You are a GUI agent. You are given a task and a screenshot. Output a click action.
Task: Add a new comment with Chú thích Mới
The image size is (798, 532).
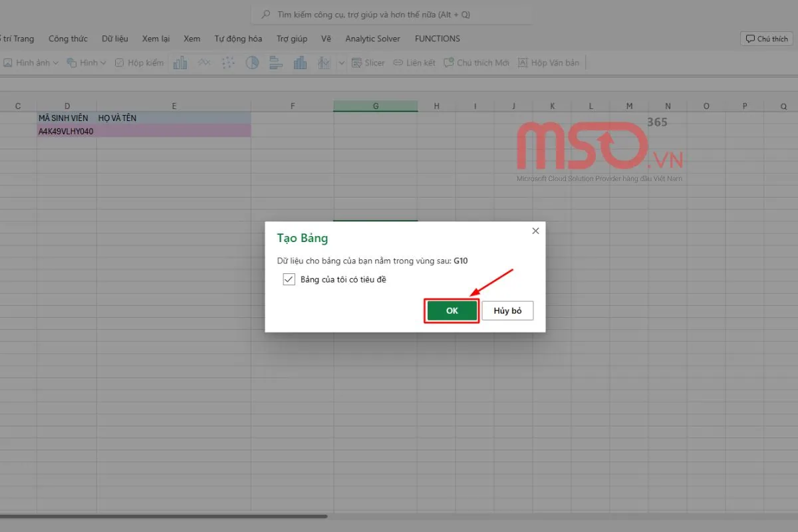476,63
